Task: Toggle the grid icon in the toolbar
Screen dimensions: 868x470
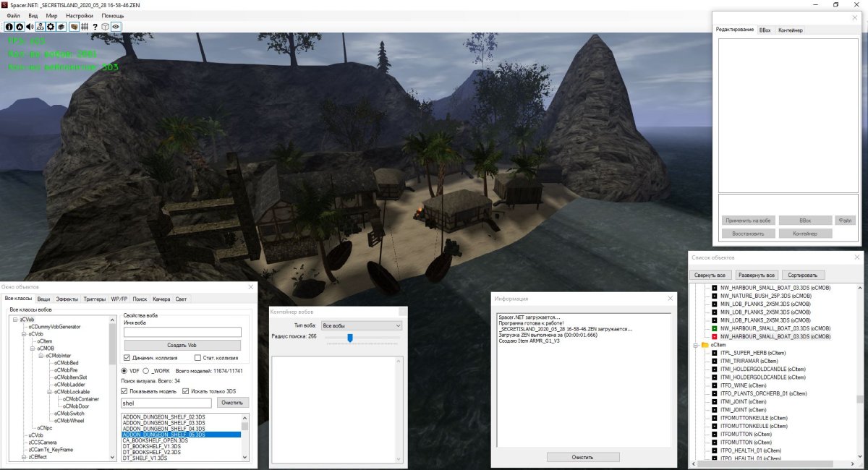Action: (x=85, y=27)
